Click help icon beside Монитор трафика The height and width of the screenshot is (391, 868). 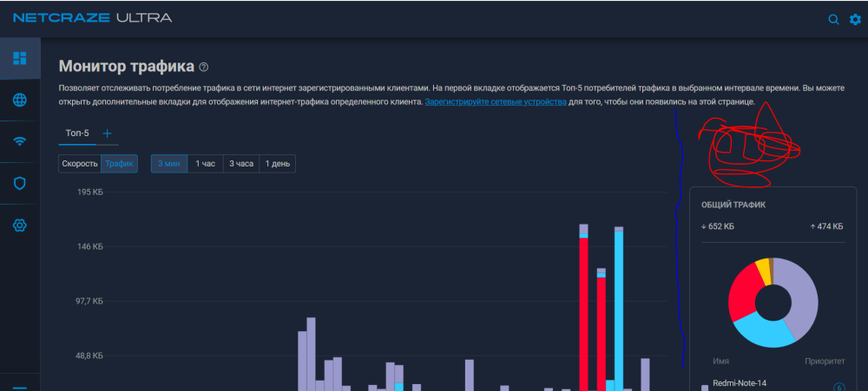point(204,68)
